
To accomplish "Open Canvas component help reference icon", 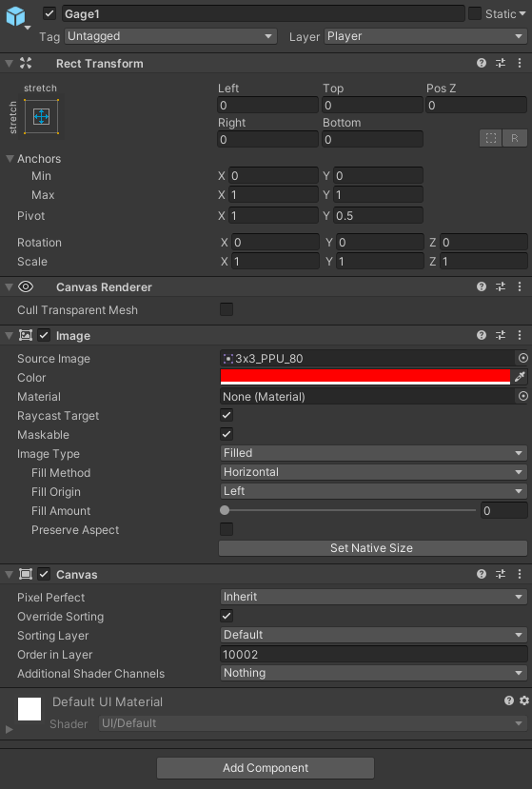I will 482,574.
